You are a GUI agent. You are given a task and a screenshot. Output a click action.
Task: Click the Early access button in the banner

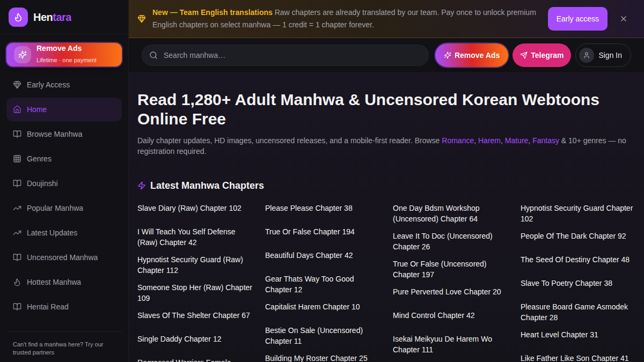[577, 19]
